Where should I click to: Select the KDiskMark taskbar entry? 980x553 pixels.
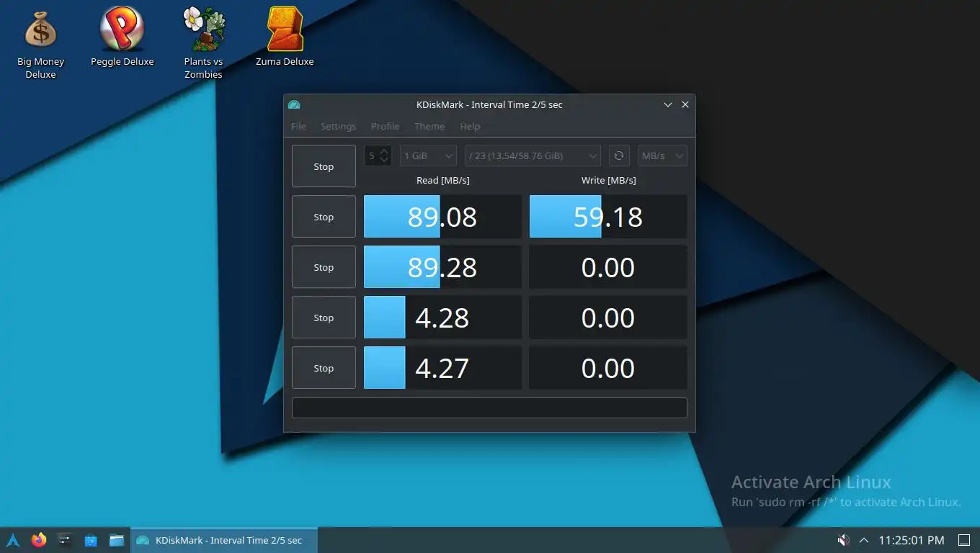click(x=223, y=540)
